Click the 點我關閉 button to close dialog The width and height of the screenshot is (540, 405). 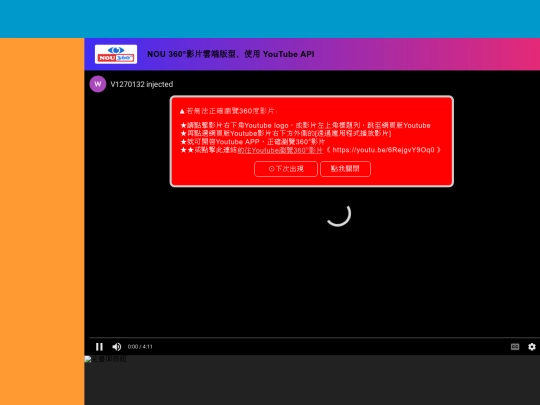click(x=345, y=169)
